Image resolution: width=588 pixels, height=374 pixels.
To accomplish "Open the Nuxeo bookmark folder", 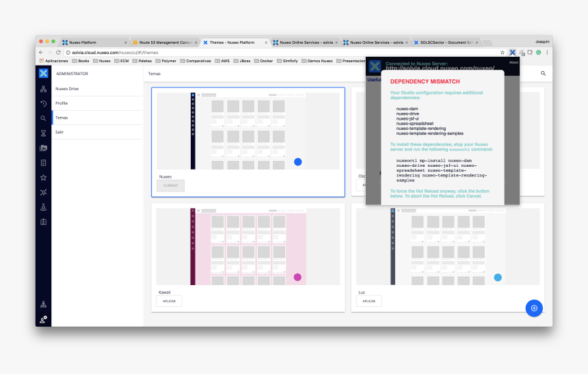I will pos(102,61).
